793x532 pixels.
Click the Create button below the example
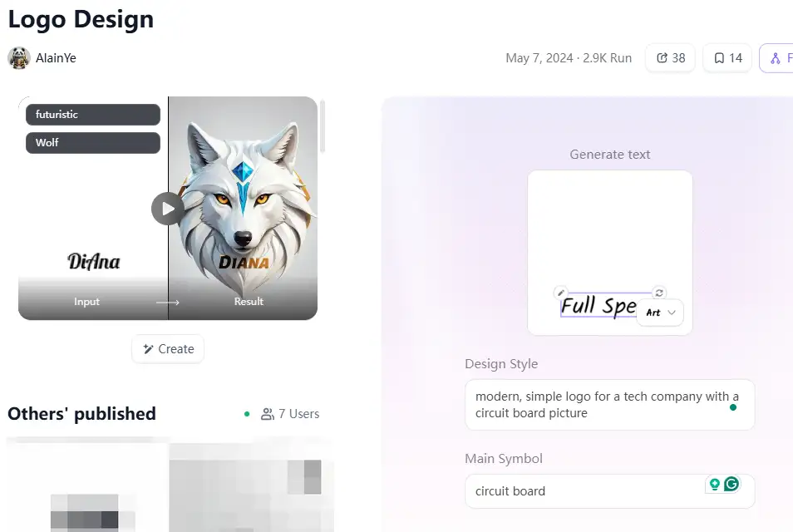168,349
